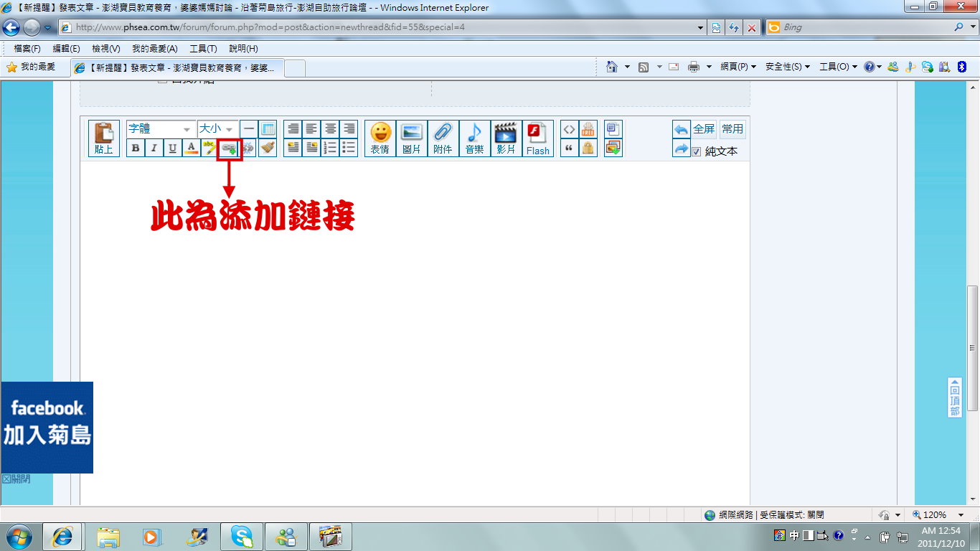980x551 pixels.
Task: Click the add link chain icon
Action: click(x=230, y=149)
